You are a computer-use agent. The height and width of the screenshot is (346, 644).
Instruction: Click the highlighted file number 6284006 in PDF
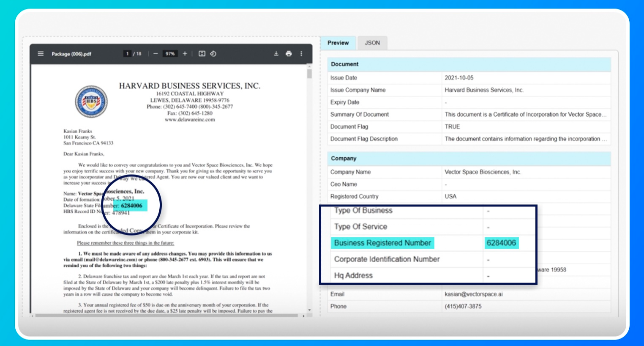[131, 206]
